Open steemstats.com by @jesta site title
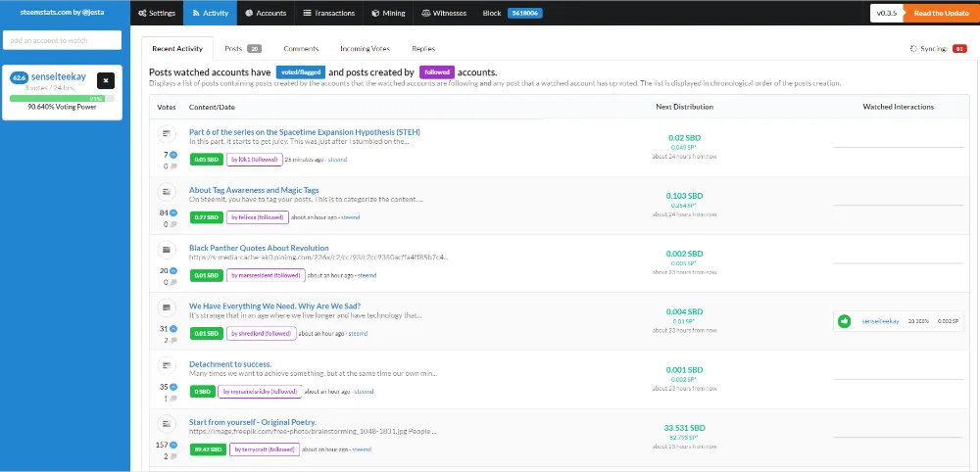This screenshot has height=472, width=980. pyautogui.click(x=61, y=13)
